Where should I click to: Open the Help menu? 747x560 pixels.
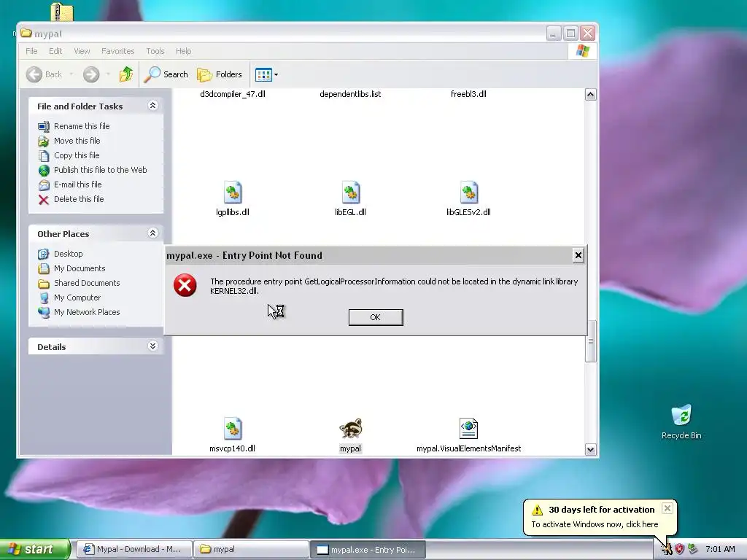coord(183,51)
